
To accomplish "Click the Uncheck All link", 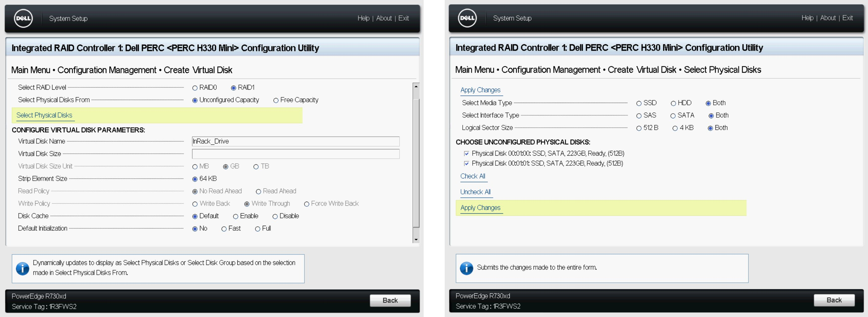I will tap(475, 192).
